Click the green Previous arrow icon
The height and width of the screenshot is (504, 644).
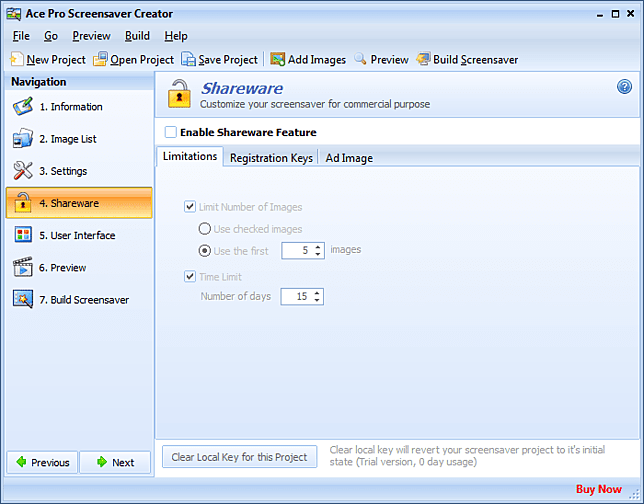coord(21,462)
